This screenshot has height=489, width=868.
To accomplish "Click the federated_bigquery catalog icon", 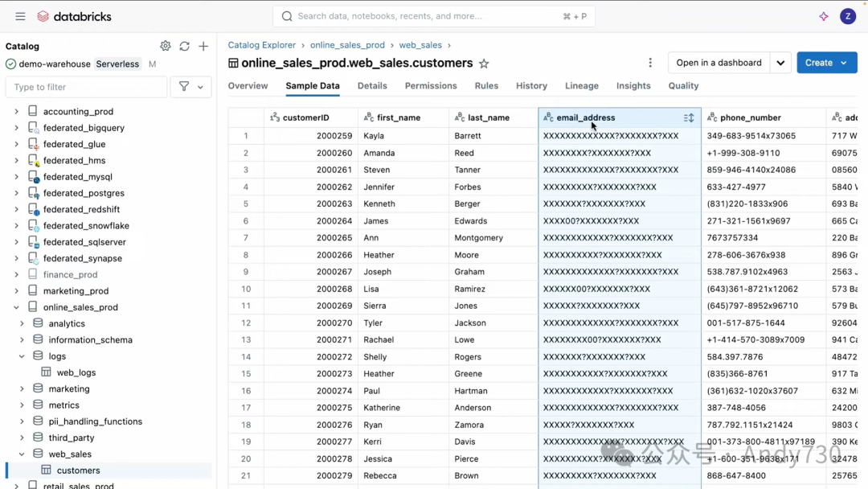I will (x=33, y=128).
